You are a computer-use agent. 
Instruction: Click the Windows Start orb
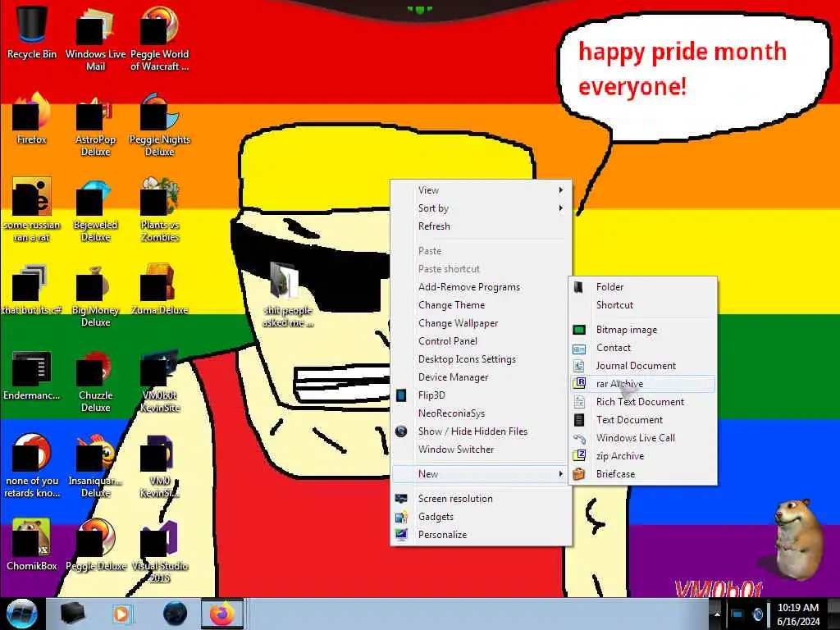22,614
